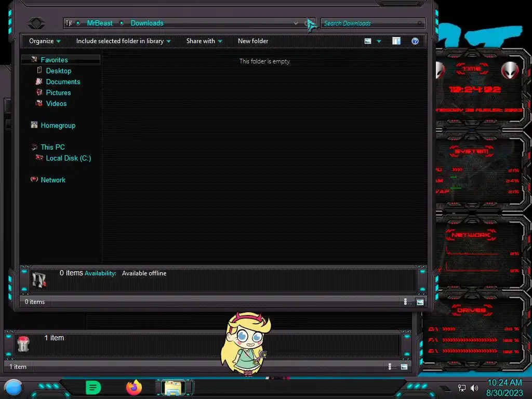532x399 pixels.
Task: Click the This PC icon
Action: tap(34, 147)
